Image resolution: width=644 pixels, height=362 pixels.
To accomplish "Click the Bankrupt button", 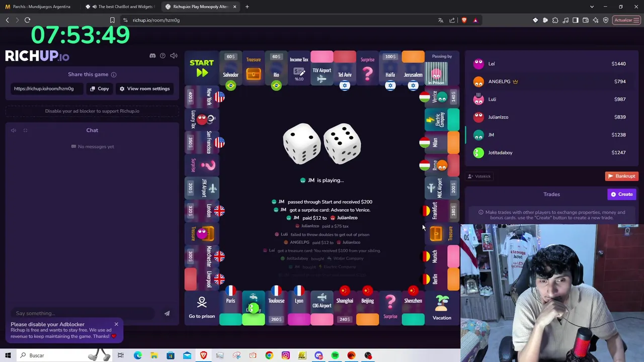I will pyautogui.click(x=622, y=176).
